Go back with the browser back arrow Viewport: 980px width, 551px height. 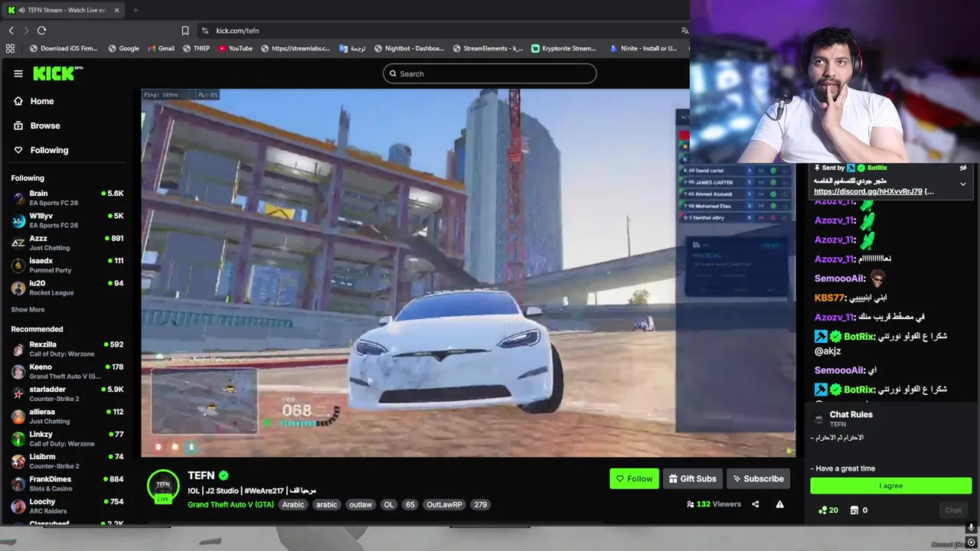(x=11, y=31)
